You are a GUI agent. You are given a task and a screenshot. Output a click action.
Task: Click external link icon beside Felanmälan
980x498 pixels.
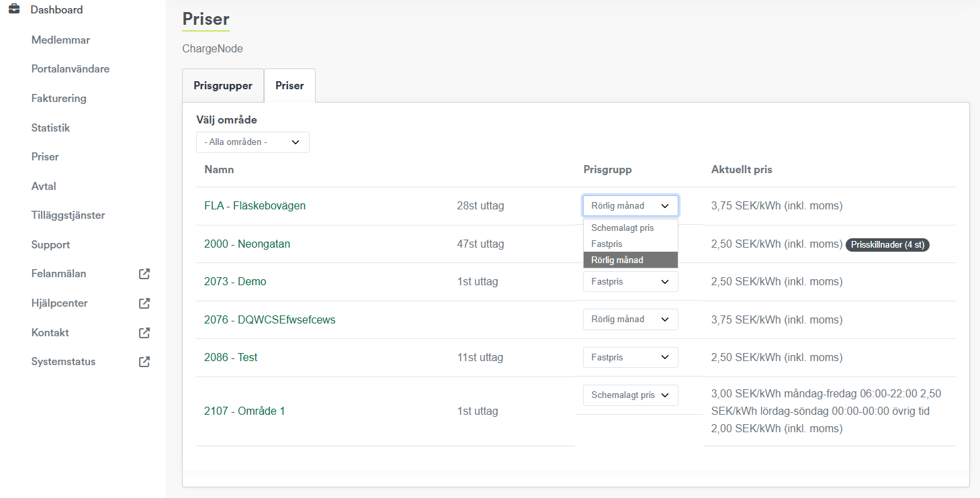(x=144, y=274)
